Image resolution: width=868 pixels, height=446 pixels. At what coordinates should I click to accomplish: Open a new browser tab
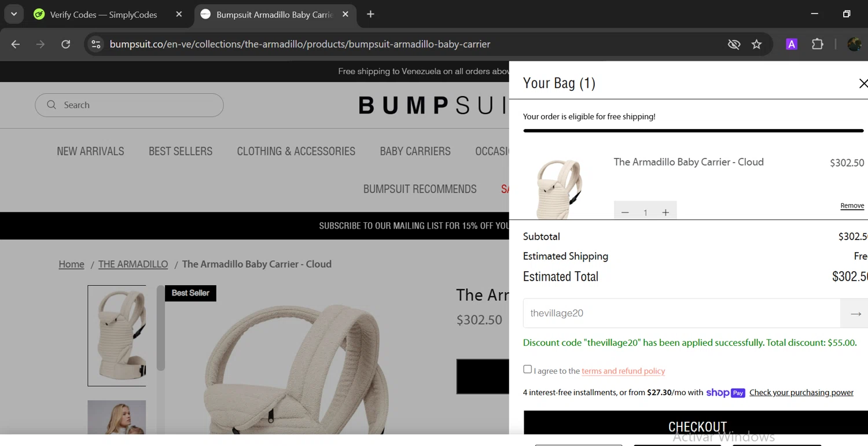click(x=371, y=14)
